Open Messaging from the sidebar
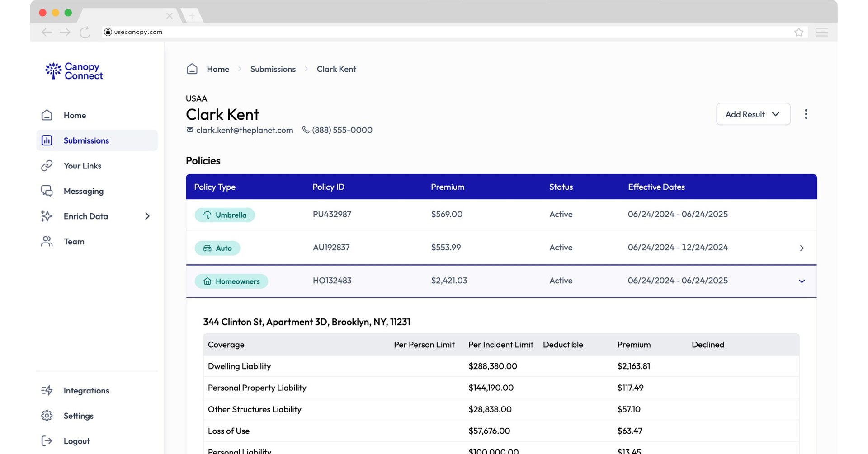 pos(83,191)
